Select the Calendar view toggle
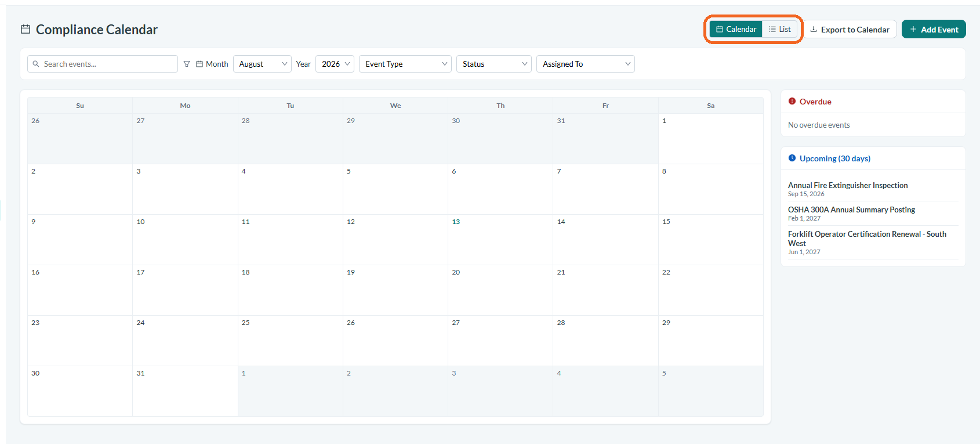 pyautogui.click(x=736, y=29)
